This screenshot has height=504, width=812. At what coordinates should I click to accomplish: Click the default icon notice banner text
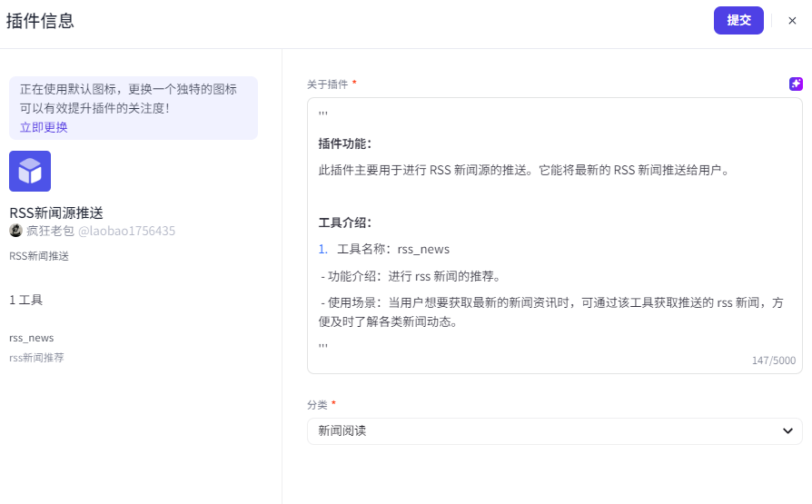(128, 98)
